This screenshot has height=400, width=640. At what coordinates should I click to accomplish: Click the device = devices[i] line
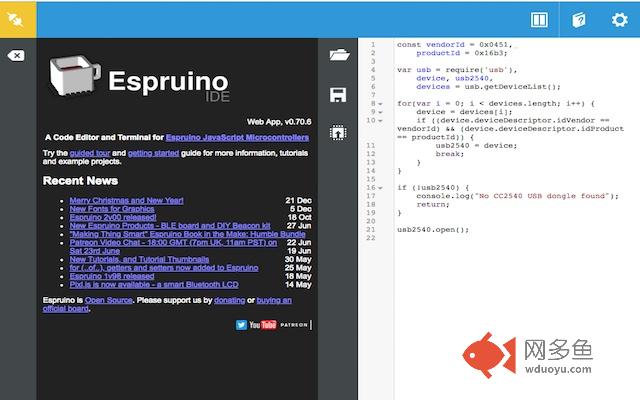coord(464,112)
